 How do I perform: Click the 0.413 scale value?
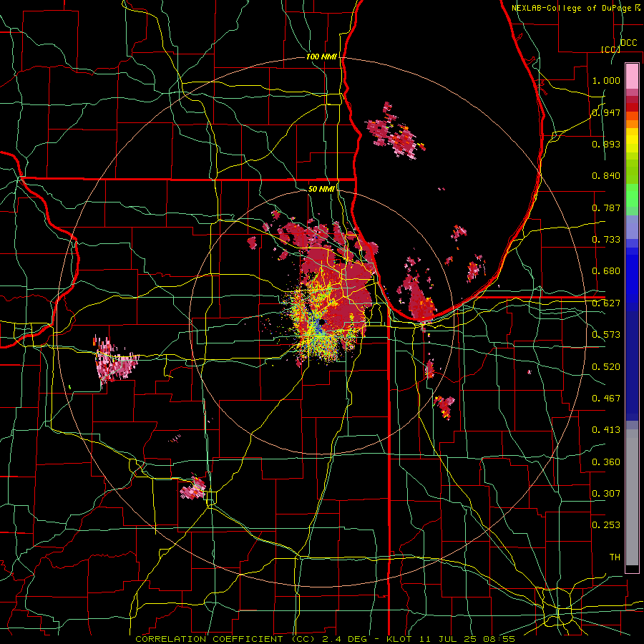tap(606, 430)
